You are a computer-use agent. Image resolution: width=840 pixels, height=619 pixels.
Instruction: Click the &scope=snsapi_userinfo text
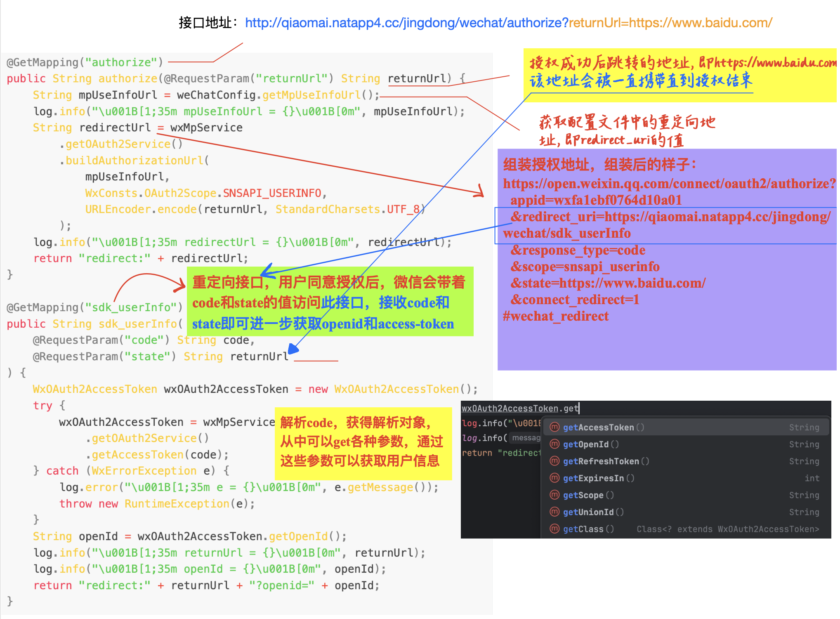pos(585,266)
